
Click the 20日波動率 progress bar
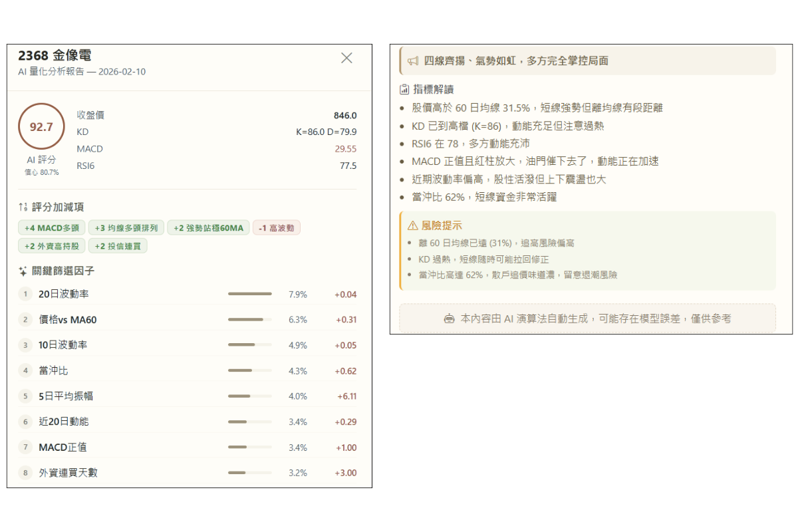[249, 293]
